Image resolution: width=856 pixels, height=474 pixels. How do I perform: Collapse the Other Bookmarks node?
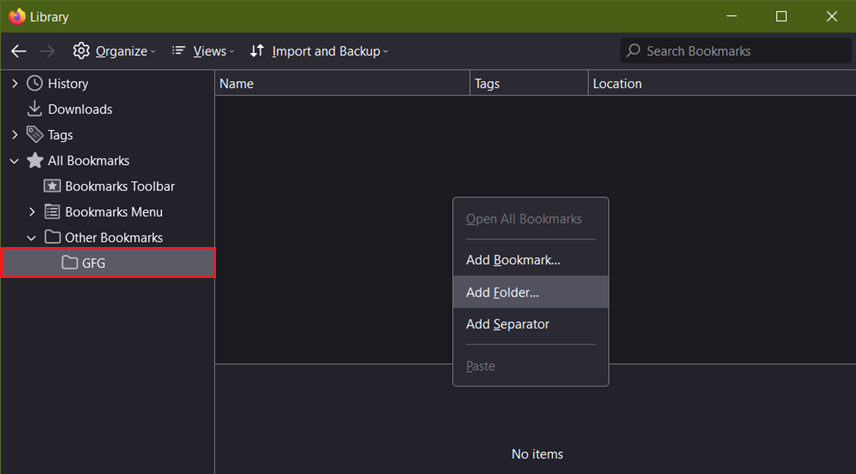coord(32,238)
